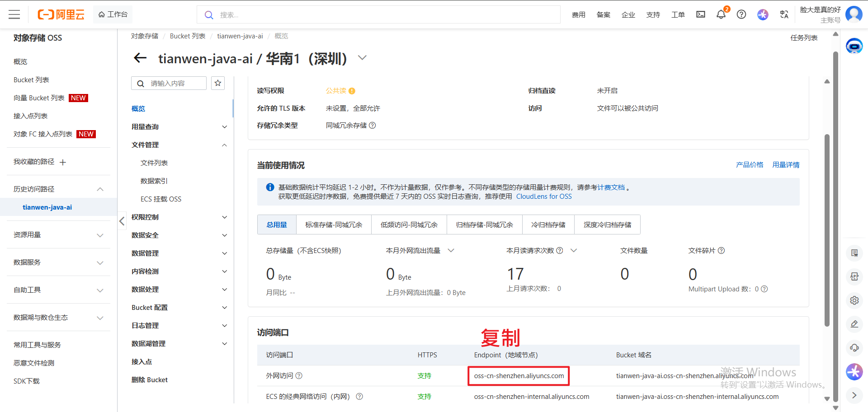The height and width of the screenshot is (412, 868).
Task: Open the chat robot assistant icon
Action: [x=854, y=46]
